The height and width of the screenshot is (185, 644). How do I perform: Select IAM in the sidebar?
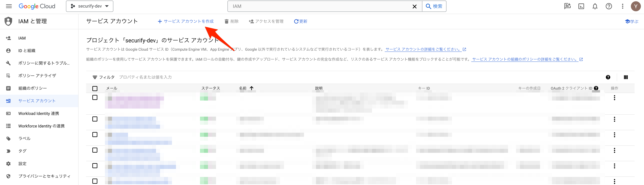pos(39,38)
